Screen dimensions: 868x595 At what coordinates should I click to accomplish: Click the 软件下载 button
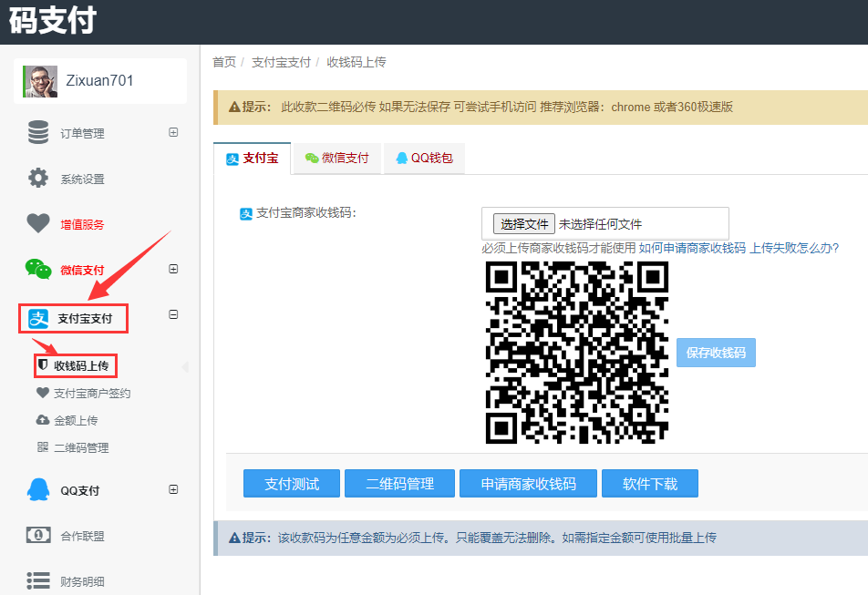(650, 484)
